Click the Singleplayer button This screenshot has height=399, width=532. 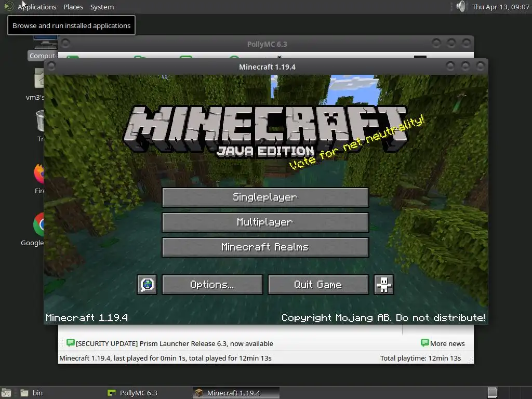click(x=265, y=197)
